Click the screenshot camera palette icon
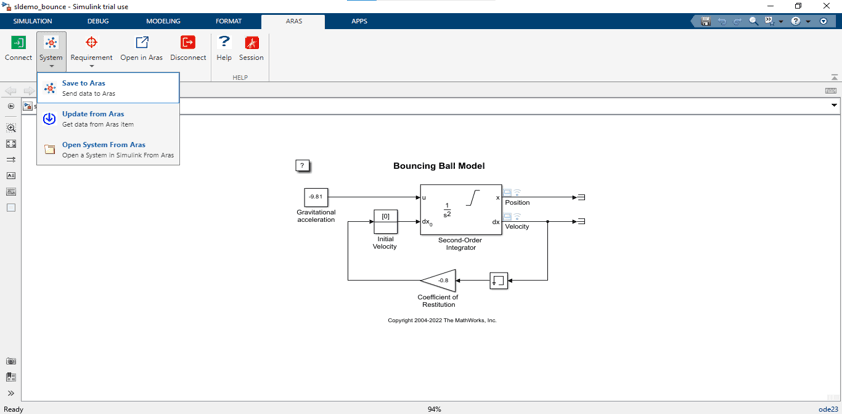 pos(11,361)
